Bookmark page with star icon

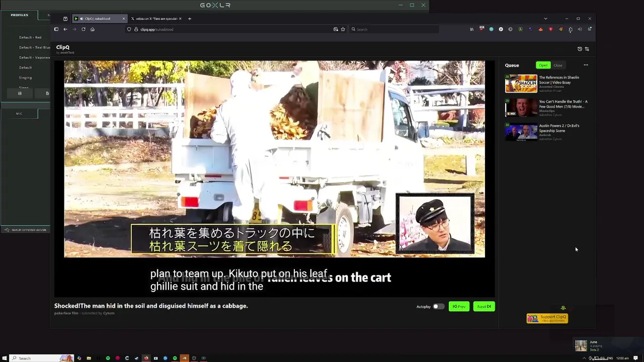pyautogui.click(x=343, y=29)
